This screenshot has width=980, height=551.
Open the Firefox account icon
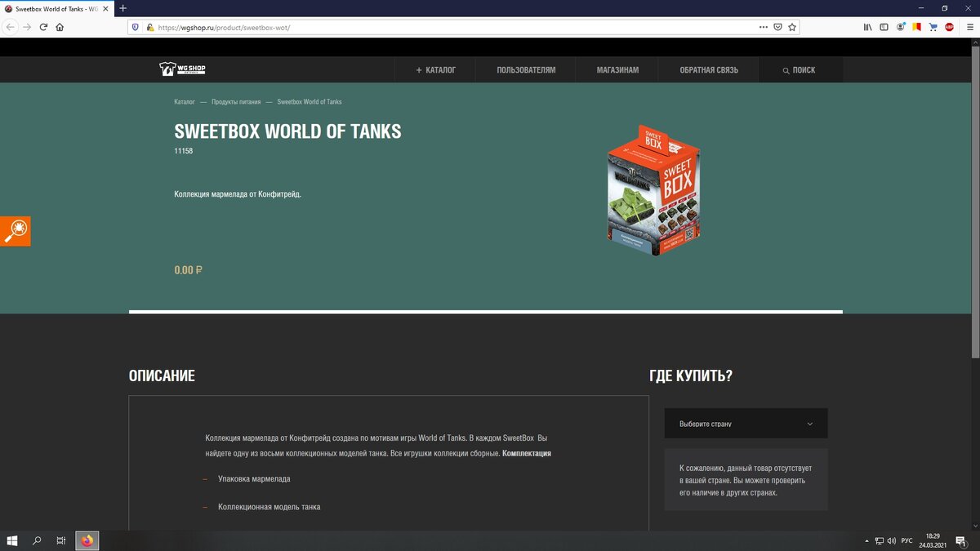(901, 27)
